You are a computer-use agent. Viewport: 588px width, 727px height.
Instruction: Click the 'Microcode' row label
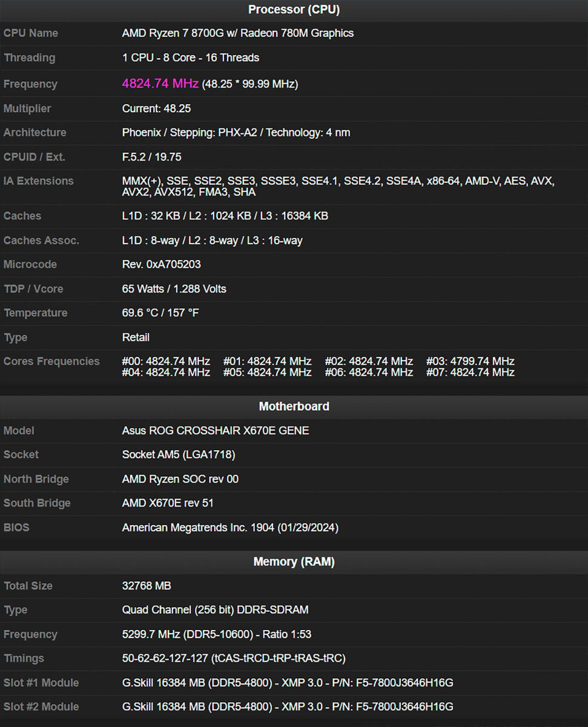[x=30, y=264]
